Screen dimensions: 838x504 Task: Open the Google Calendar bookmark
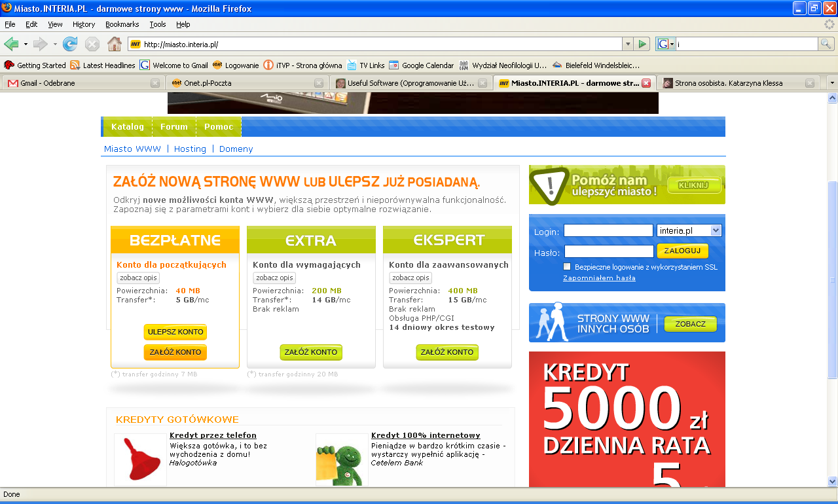421,65
